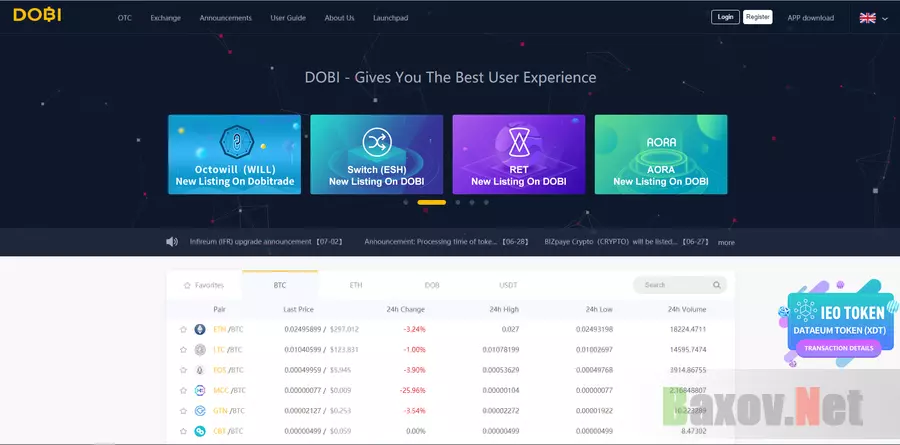Click the search magnifier icon

coord(716,285)
